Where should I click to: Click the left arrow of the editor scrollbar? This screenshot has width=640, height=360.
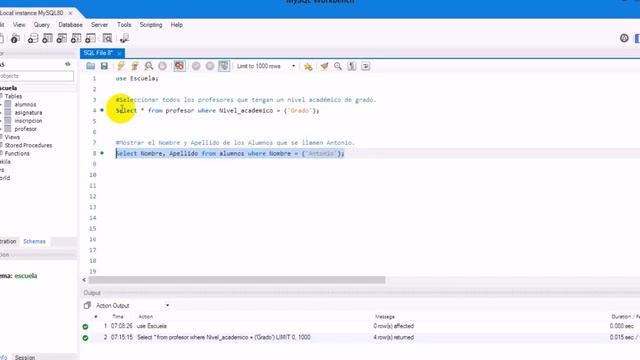[x=84, y=280]
